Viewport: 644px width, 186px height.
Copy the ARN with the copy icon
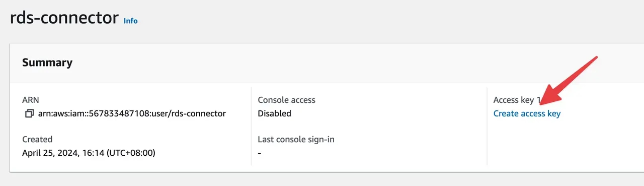(x=29, y=113)
